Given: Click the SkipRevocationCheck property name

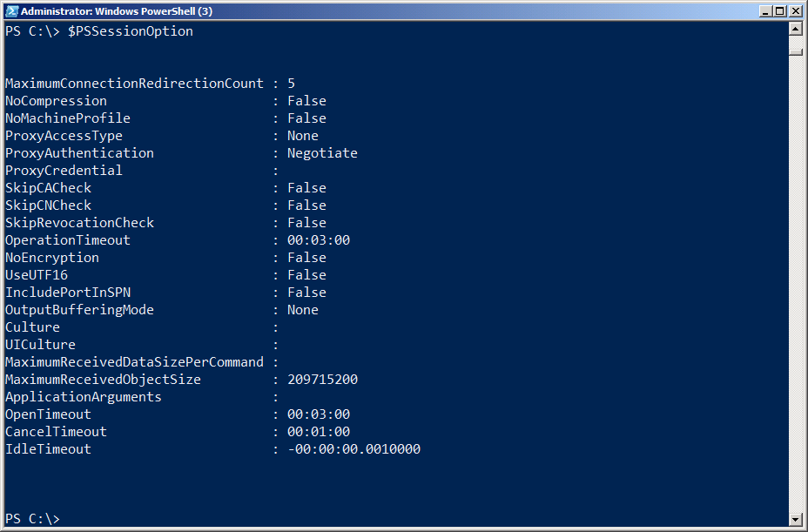Looking at the screenshot, I should (x=80, y=223).
